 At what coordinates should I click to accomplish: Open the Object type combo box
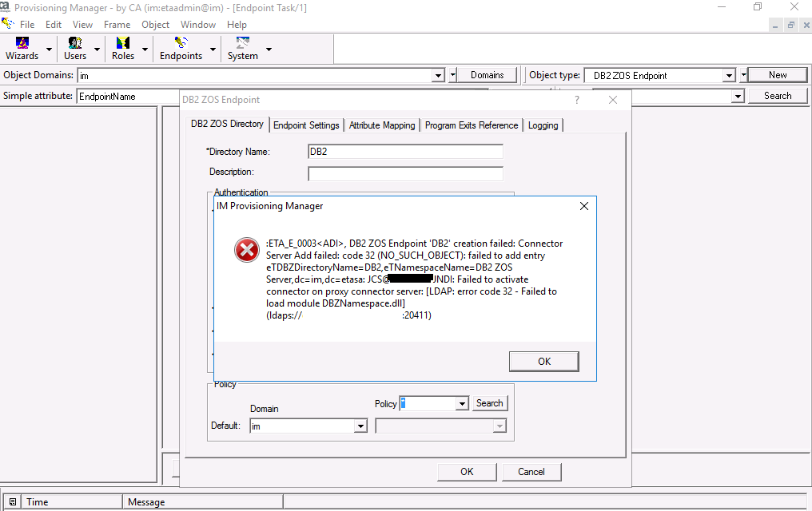point(728,76)
